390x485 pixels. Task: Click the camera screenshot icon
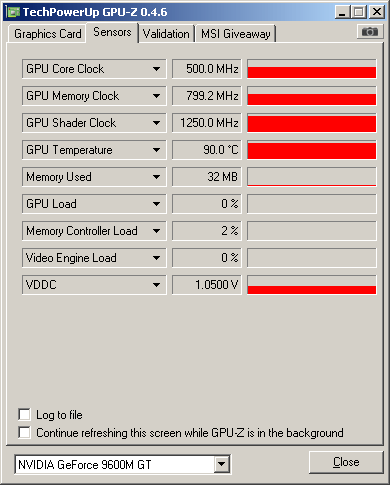370,32
